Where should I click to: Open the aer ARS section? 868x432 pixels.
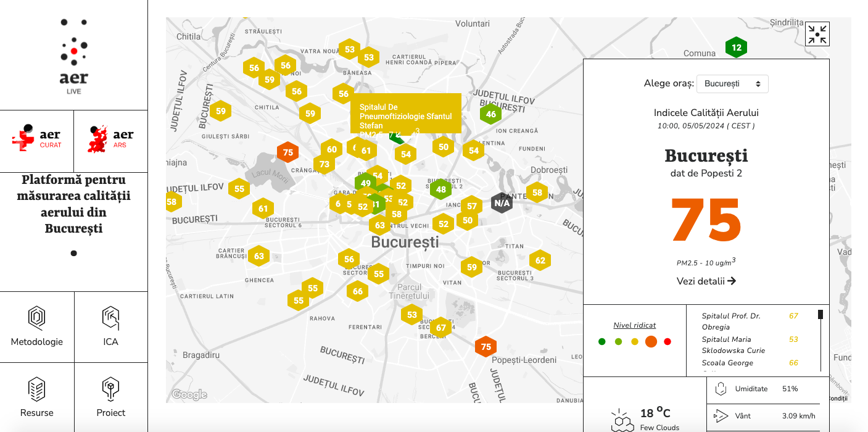pos(111,140)
